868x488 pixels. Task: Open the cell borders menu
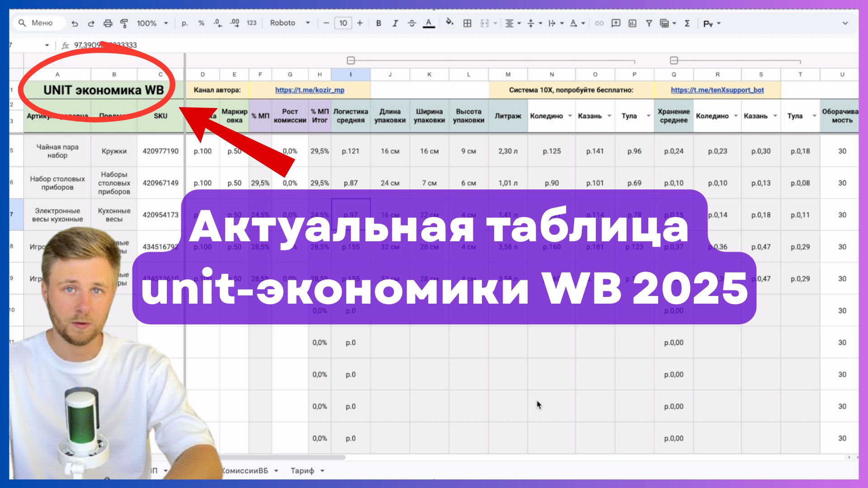[467, 23]
